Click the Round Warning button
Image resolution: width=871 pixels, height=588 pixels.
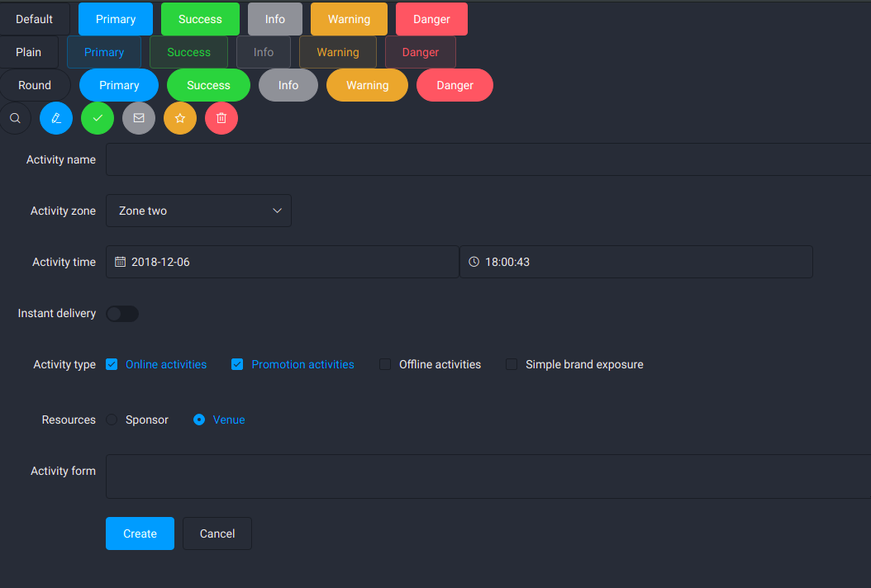click(x=367, y=84)
